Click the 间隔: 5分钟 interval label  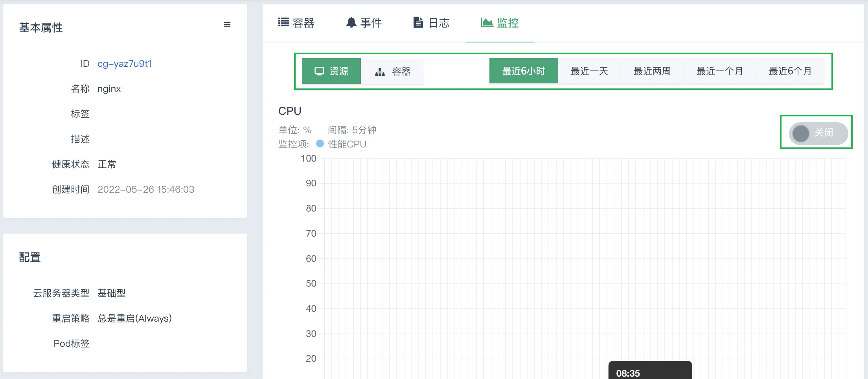tap(352, 130)
